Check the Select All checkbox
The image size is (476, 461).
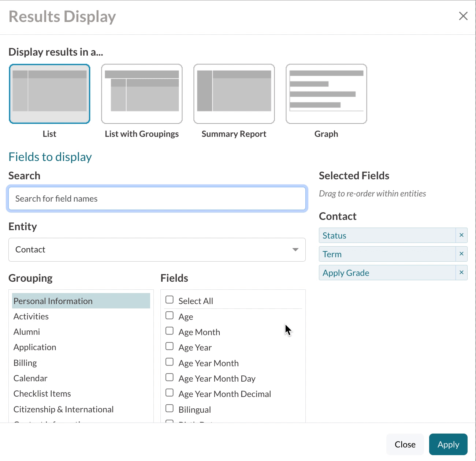170,300
